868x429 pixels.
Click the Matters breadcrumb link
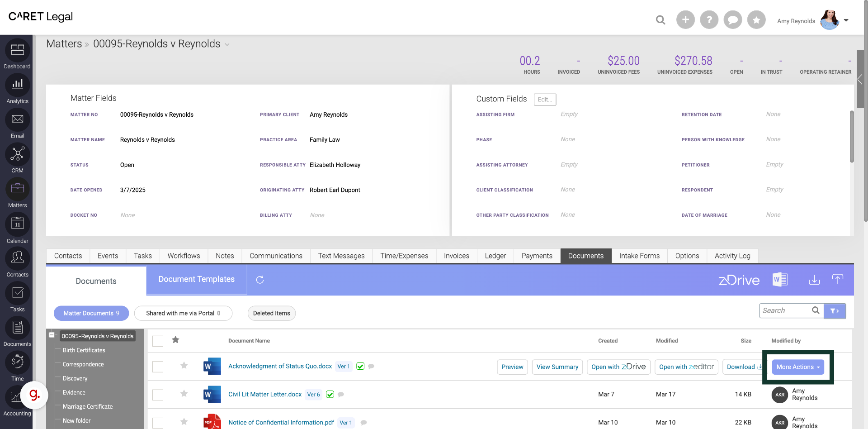coord(64,44)
